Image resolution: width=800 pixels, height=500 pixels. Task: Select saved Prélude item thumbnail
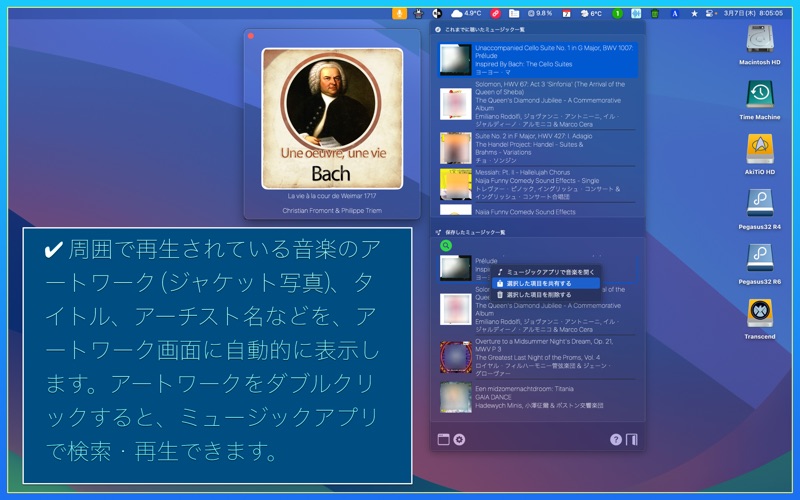click(456, 268)
